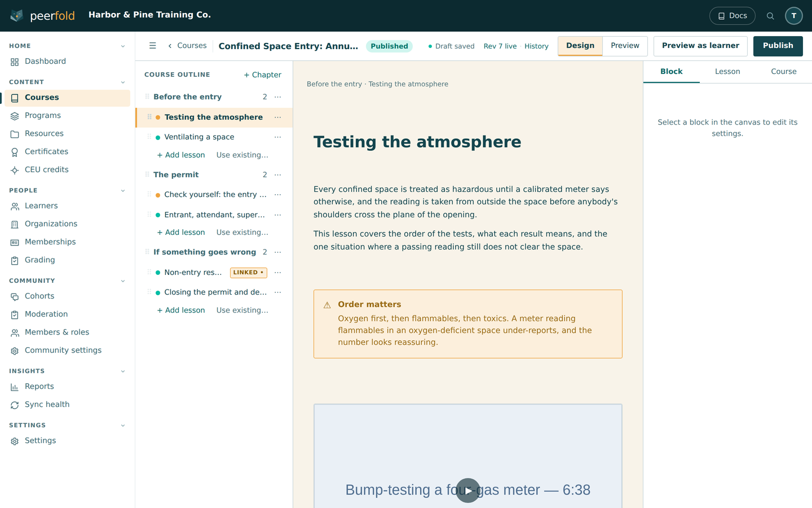
Task: Click the Settings gear icon
Action: tap(15, 441)
